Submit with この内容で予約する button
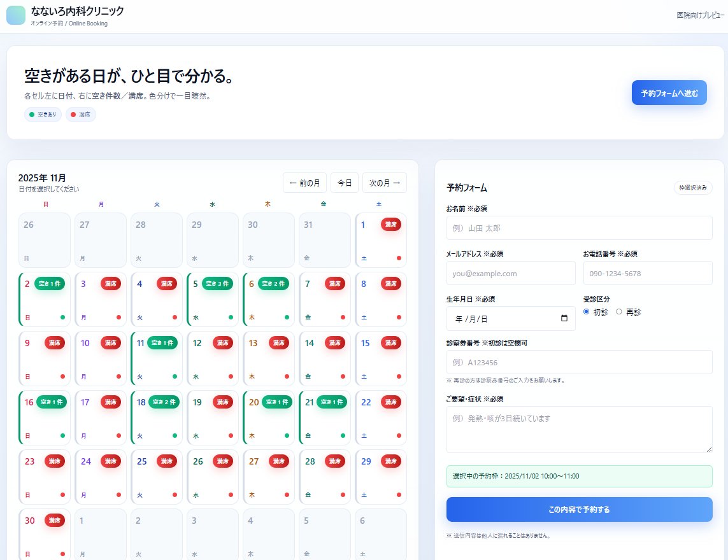Image resolution: width=728 pixels, height=560 pixels. [579, 510]
